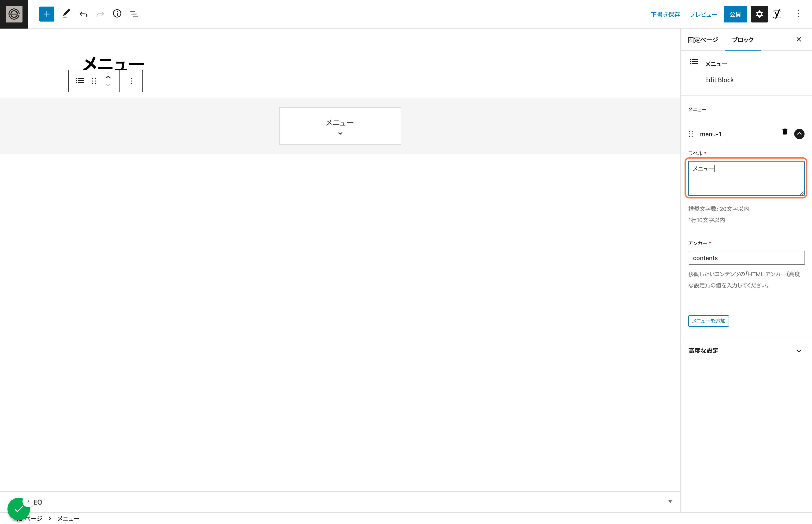Click the メニュー page title
812x524 pixels.
pos(113,64)
